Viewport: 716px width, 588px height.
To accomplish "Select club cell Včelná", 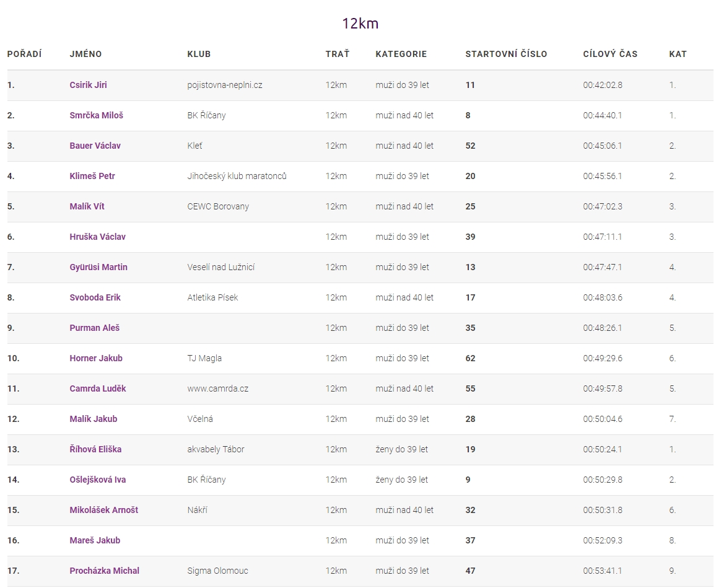I will (200, 419).
